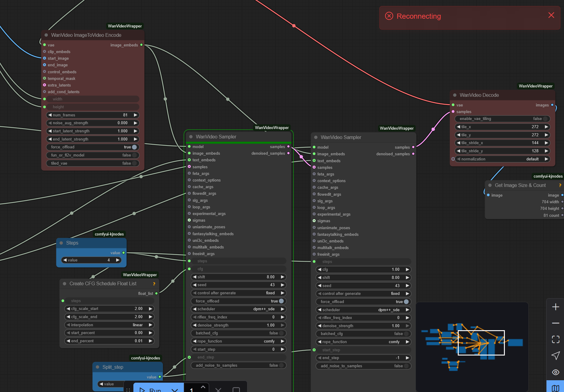Increase Steps node value with right arrow

tap(118, 260)
